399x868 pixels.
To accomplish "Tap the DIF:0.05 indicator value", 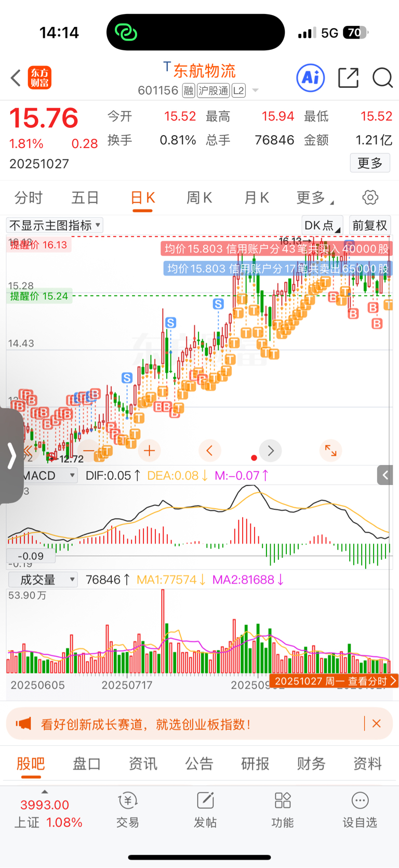I will tap(113, 476).
